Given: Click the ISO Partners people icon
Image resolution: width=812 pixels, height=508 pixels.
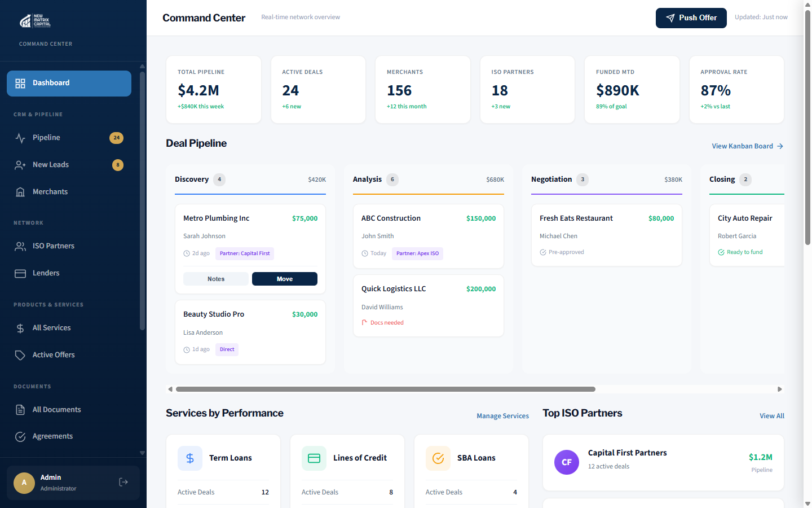Looking at the screenshot, I should [x=20, y=246].
